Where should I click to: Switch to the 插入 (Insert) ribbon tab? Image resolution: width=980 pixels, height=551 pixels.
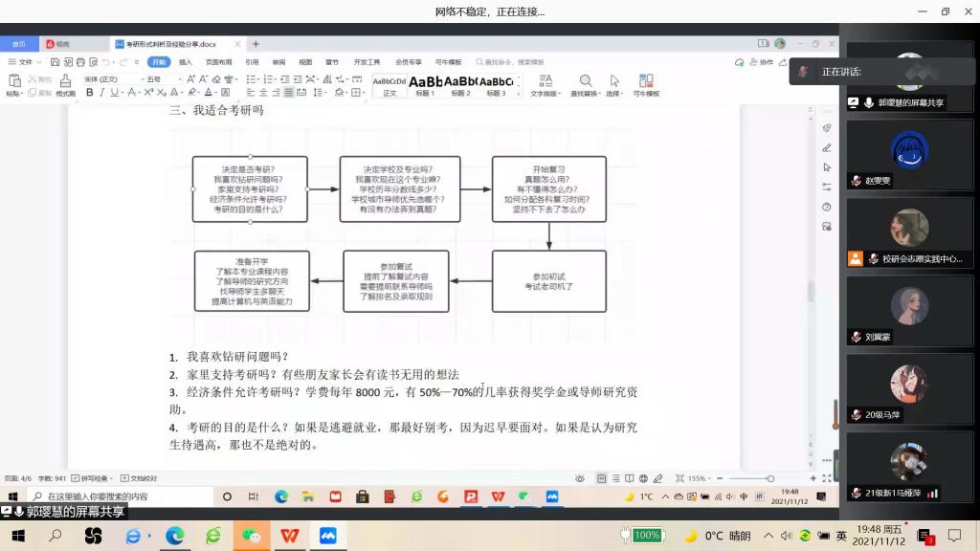pyautogui.click(x=186, y=62)
